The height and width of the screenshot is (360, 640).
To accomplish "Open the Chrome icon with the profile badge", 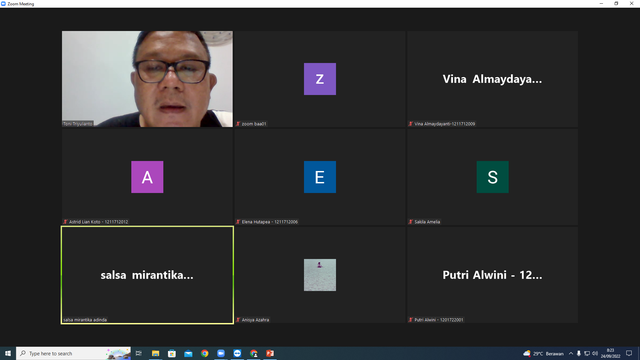I will pyautogui.click(x=253, y=353).
